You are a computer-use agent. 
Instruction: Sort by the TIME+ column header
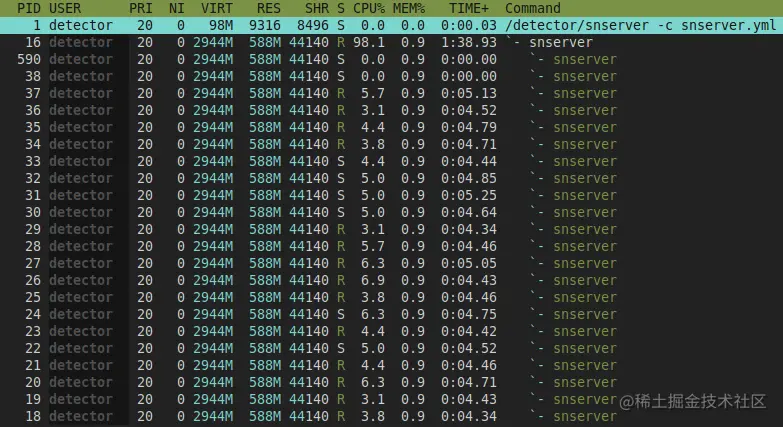(469, 8)
